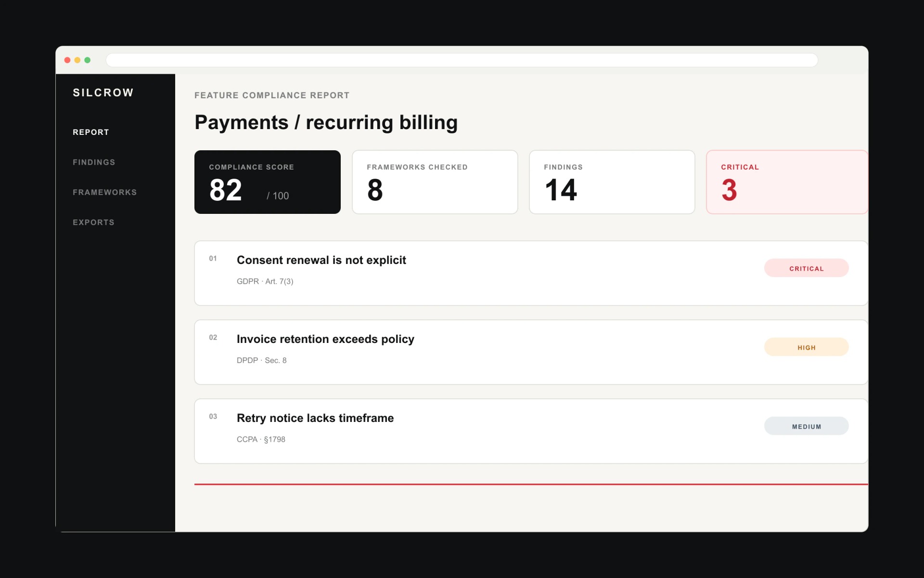Click the MEDIUM severity badge
The width and height of the screenshot is (924, 578).
point(807,426)
